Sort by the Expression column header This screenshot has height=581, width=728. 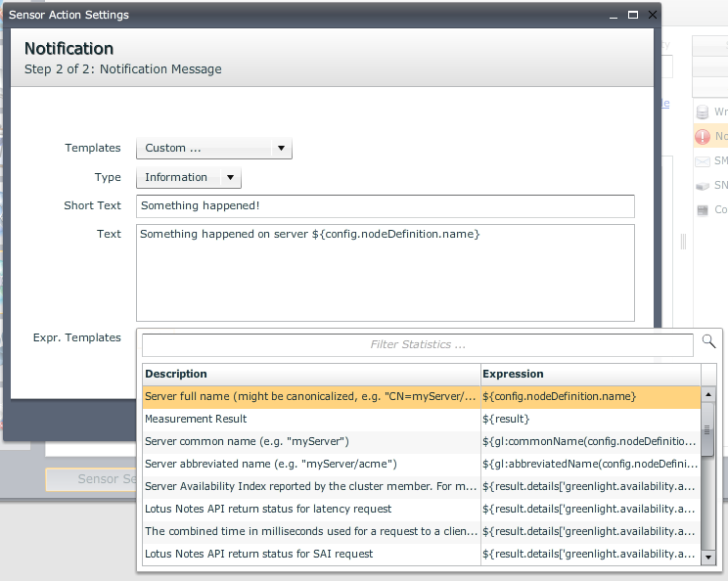(590, 374)
